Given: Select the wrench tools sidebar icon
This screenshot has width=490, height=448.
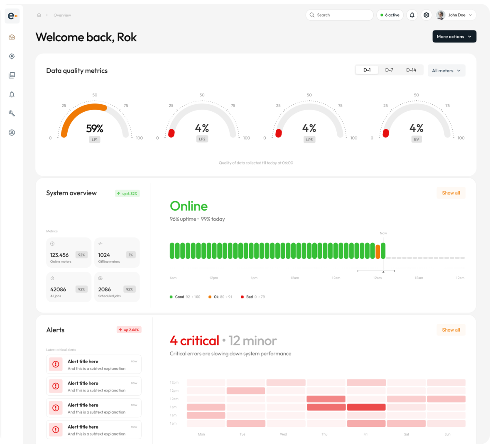Looking at the screenshot, I should click(12, 113).
